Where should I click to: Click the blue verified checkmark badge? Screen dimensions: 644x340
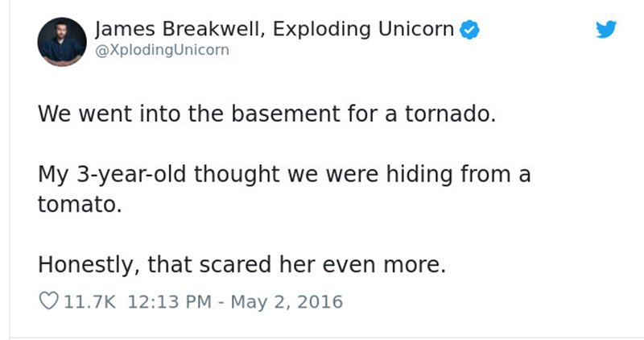tap(469, 30)
